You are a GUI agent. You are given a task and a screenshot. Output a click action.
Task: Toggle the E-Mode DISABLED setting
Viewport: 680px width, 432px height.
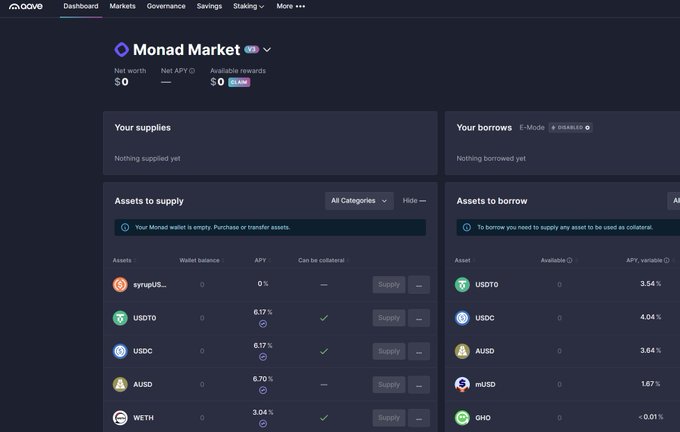click(570, 128)
